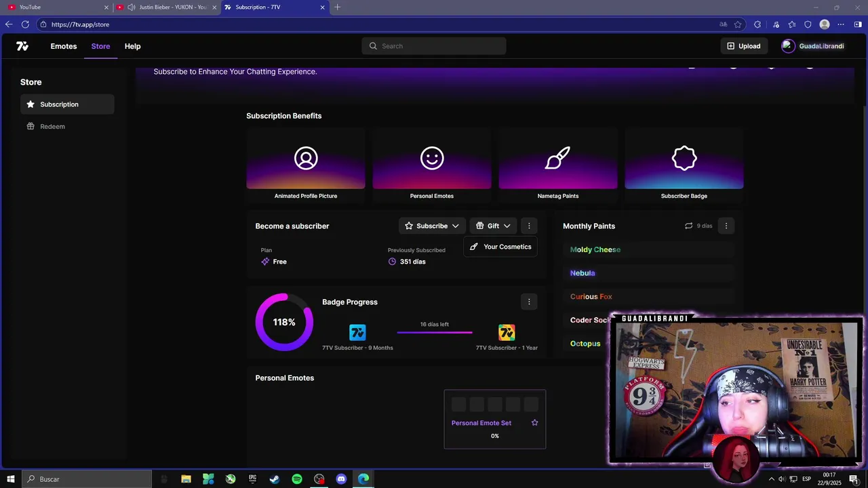Click the Personal Emotes smiley icon
Image resolution: width=868 pixels, height=488 pixels.
[x=432, y=158]
